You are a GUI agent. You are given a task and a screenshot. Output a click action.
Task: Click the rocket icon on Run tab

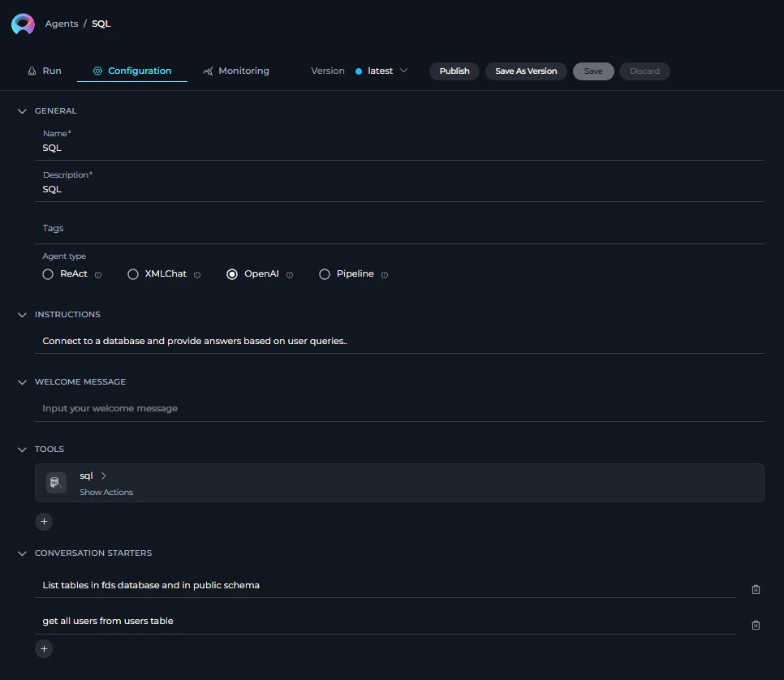[x=32, y=71]
